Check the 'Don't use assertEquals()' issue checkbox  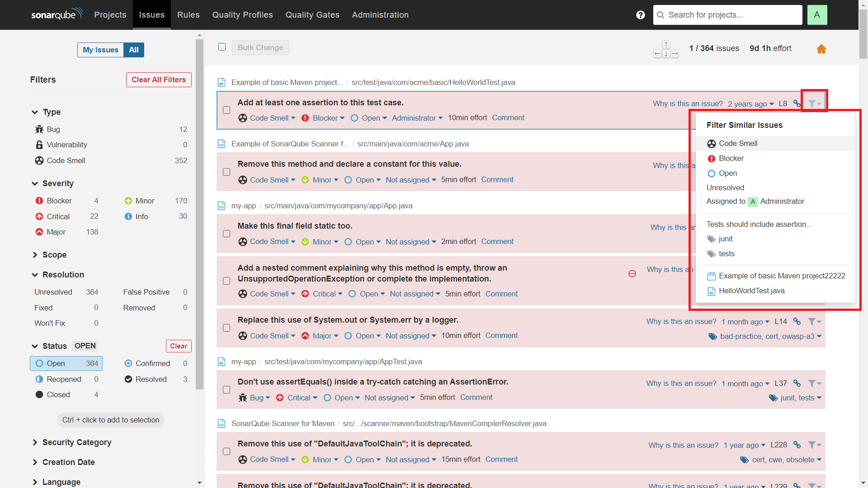coord(226,389)
